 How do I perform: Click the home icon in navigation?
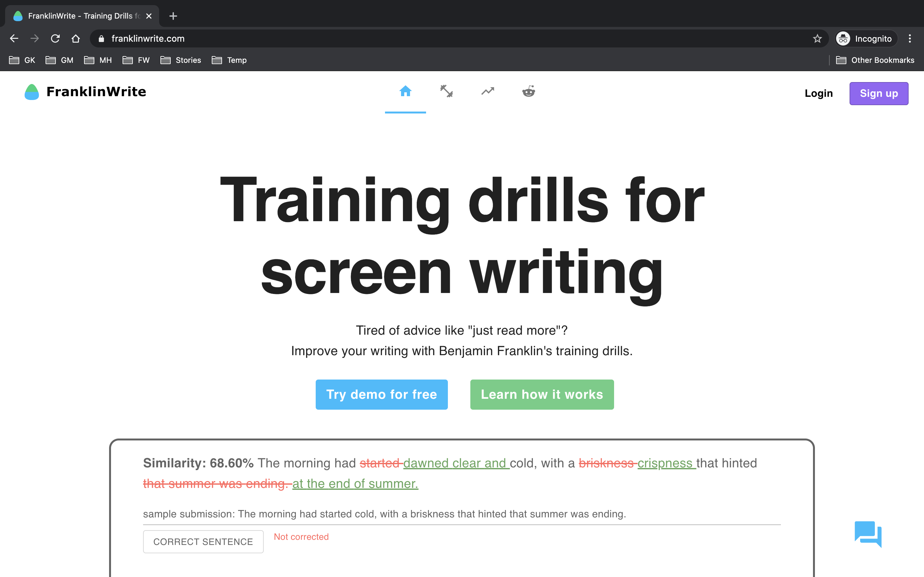coord(405,92)
